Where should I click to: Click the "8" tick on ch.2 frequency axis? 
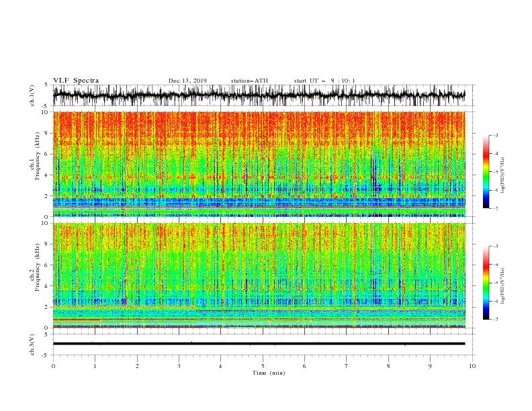47,244
